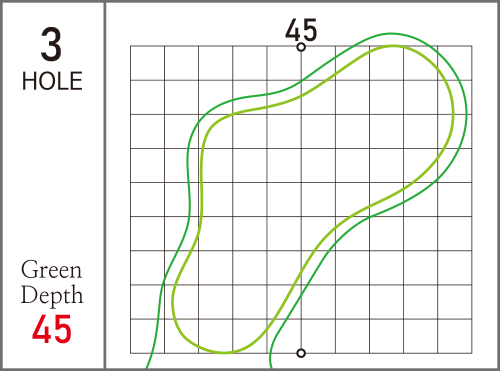Click the black 45 label above grid
The height and width of the screenshot is (371, 500).
coord(301,30)
